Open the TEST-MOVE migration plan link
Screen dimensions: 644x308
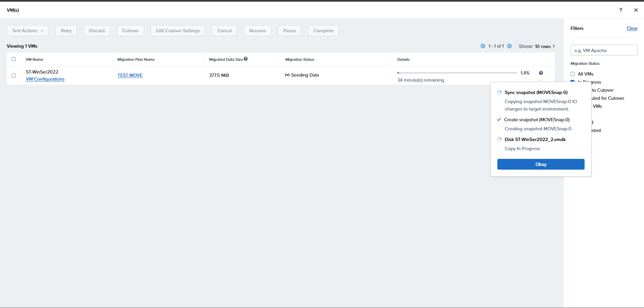click(x=130, y=75)
